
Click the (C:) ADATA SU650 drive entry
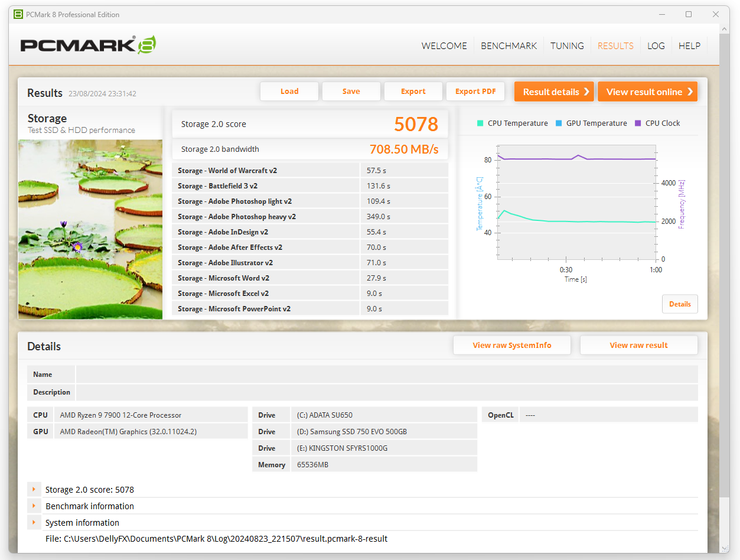(x=384, y=415)
